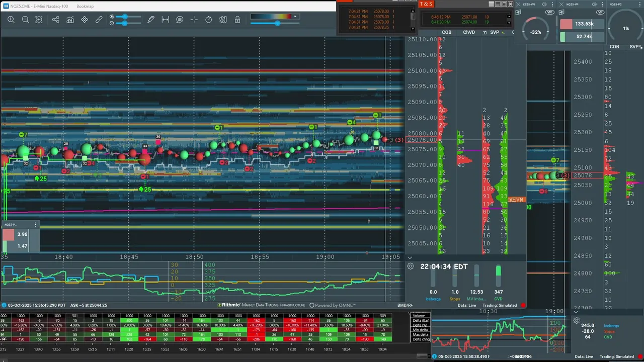
Task: Click the Rithmic data provider logo
Action: (x=229, y=305)
